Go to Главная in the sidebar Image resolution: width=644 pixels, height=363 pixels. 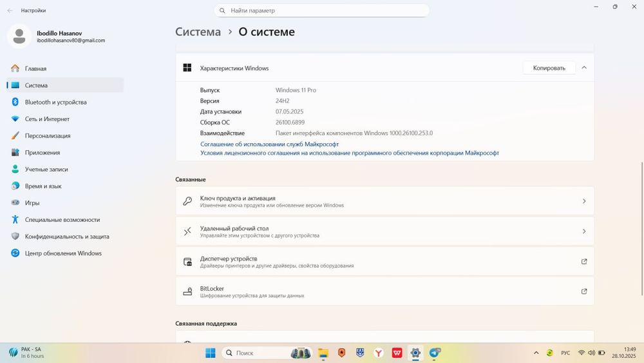[65, 68]
